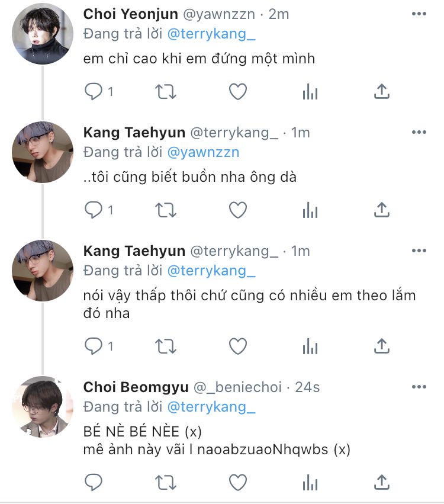This screenshot has height=504, width=444.
Task: Click the Choi Beomgyu display name
Action: click(136, 387)
